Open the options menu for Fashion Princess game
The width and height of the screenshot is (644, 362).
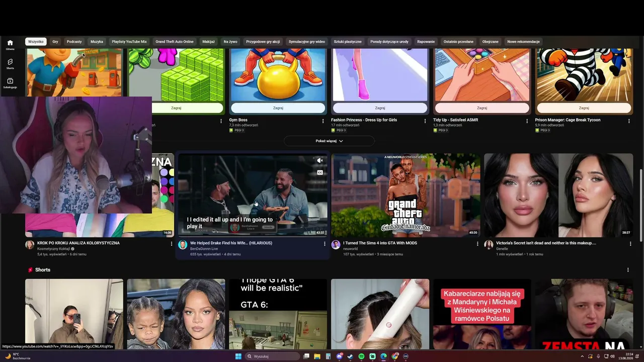(425, 121)
